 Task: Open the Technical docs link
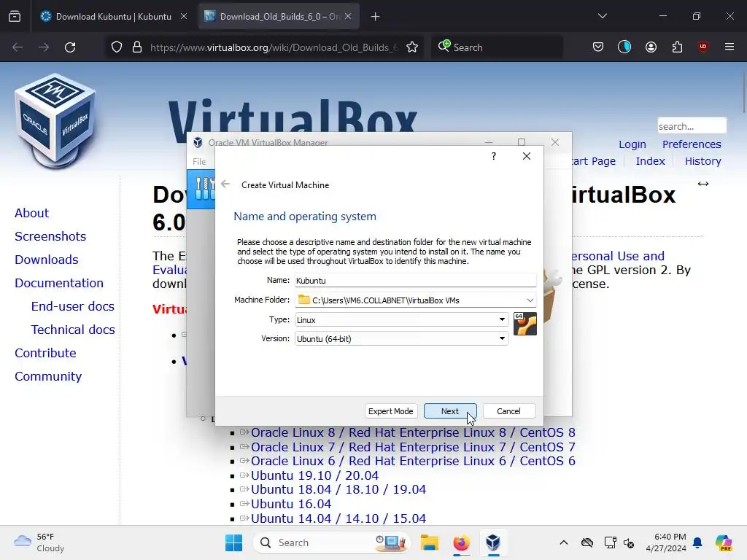pyautogui.click(x=73, y=330)
